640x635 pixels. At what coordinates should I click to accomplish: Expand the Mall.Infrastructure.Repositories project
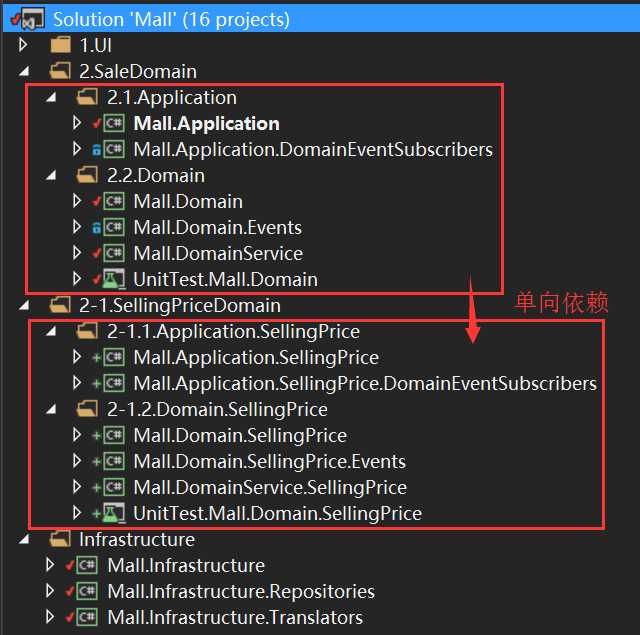50,591
